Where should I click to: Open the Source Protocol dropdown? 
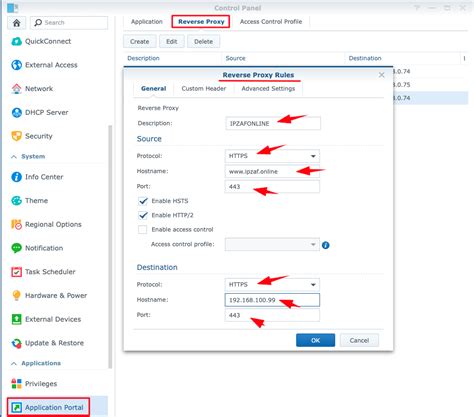pyautogui.click(x=272, y=156)
